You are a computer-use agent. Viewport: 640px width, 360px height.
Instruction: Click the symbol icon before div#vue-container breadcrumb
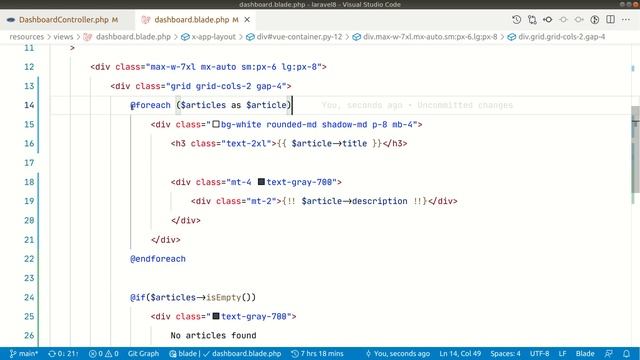coord(250,37)
